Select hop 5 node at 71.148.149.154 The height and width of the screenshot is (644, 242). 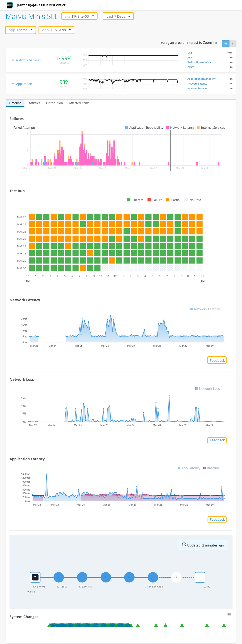(153, 577)
